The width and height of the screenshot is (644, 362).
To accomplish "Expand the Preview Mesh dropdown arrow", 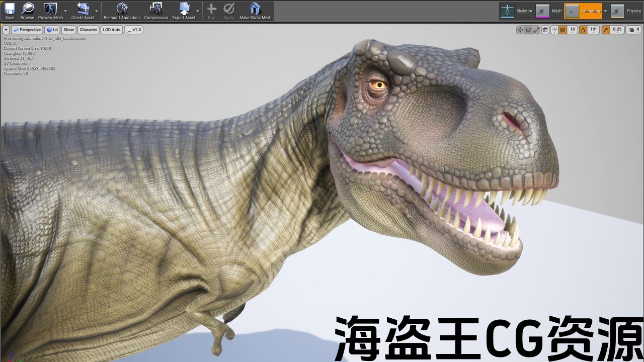I will pos(65,11).
